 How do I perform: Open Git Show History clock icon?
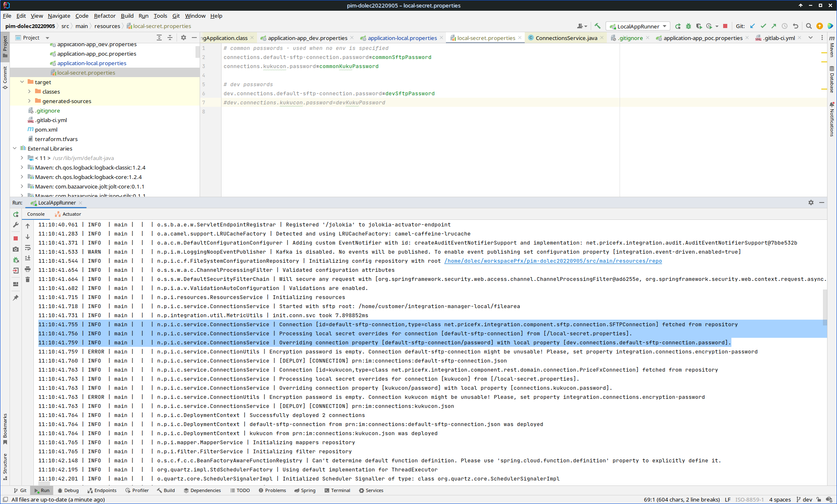785,26
